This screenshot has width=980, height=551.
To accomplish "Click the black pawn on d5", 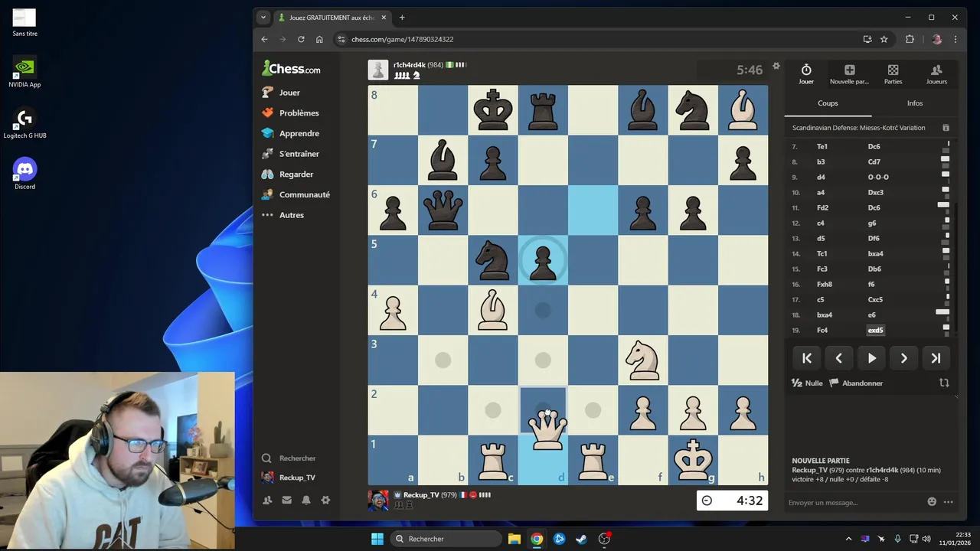I will [543, 262].
